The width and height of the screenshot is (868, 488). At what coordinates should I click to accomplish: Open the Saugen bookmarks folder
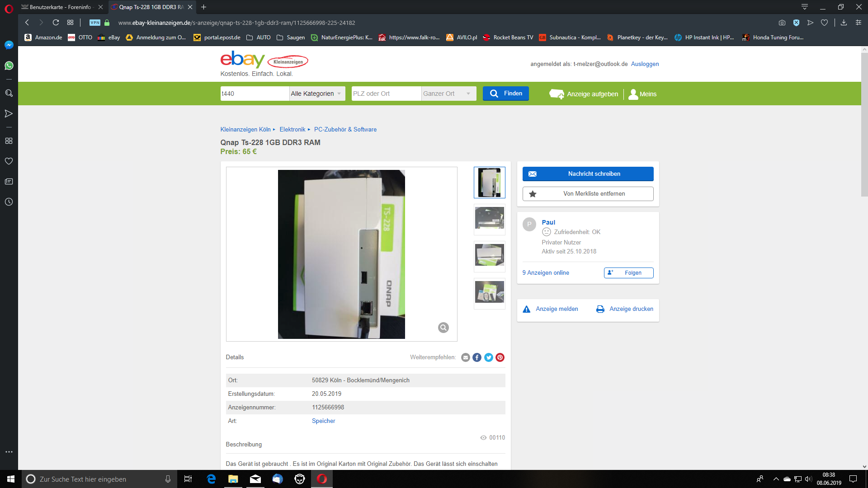(x=291, y=38)
